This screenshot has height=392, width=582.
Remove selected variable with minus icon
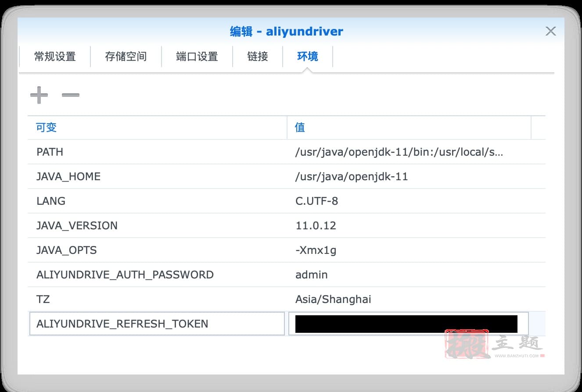click(x=71, y=95)
